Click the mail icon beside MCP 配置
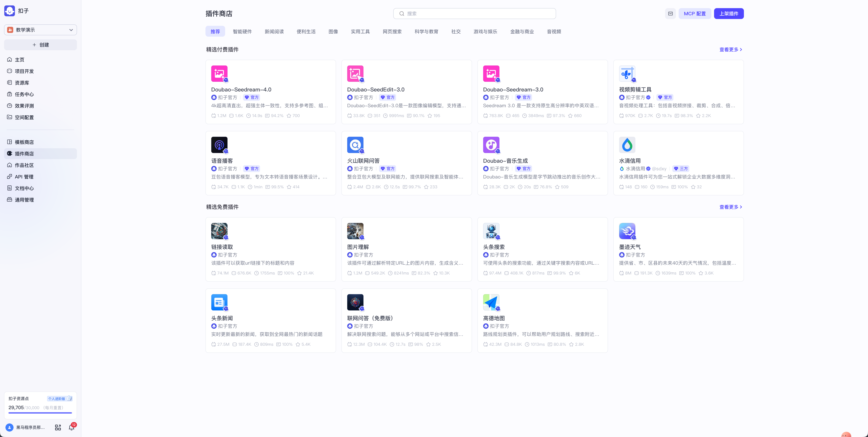This screenshot has height=437, width=868. pyautogui.click(x=670, y=14)
